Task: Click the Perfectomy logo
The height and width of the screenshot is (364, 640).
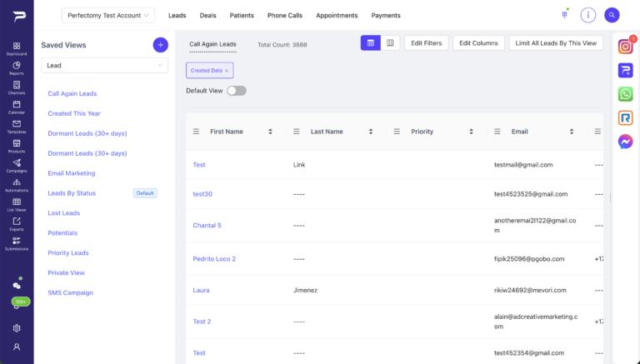Action: click(x=19, y=16)
